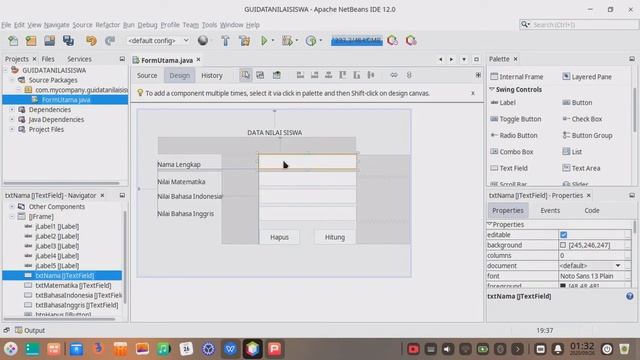The image size is (640, 360).
Task: Click the memory usage garbage collection bar
Action: pyautogui.click(x=357, y=41)
